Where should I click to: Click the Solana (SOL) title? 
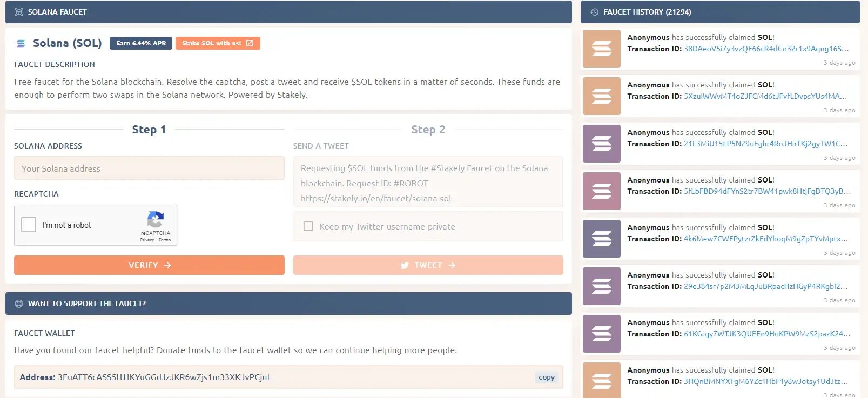tap(68, 43)
